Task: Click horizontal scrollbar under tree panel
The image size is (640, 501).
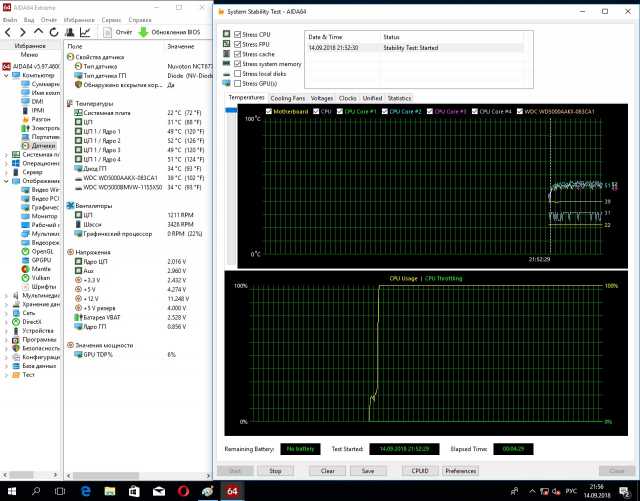Action: 21,475
